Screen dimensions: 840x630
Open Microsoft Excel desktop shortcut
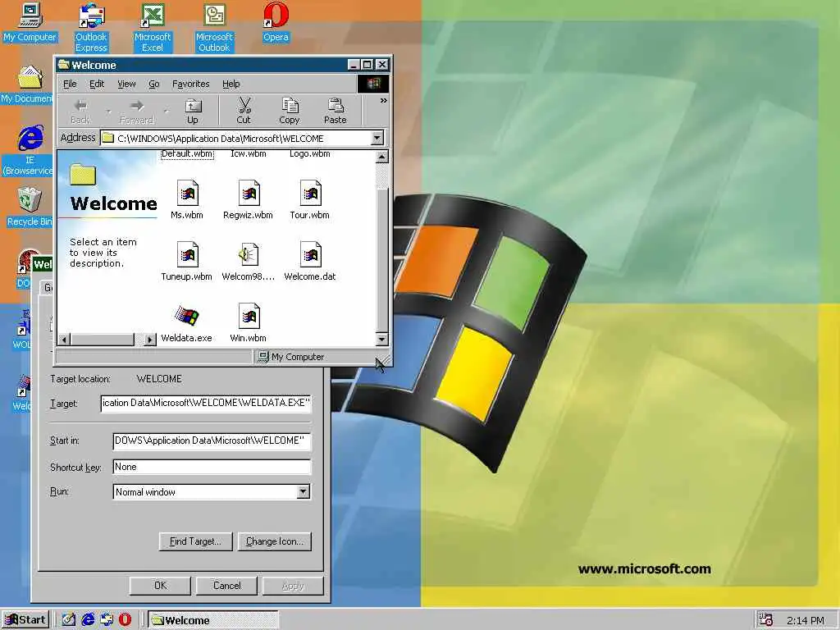[x=152, y=27]
